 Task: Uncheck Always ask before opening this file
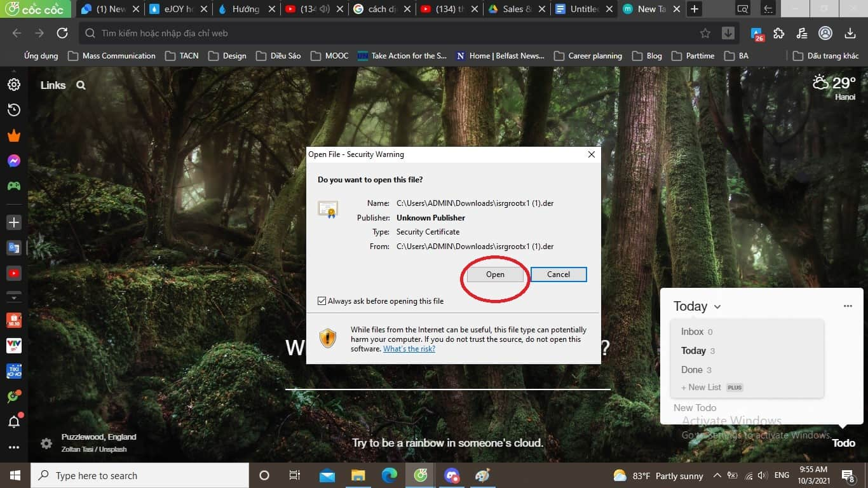coord(322,301)
